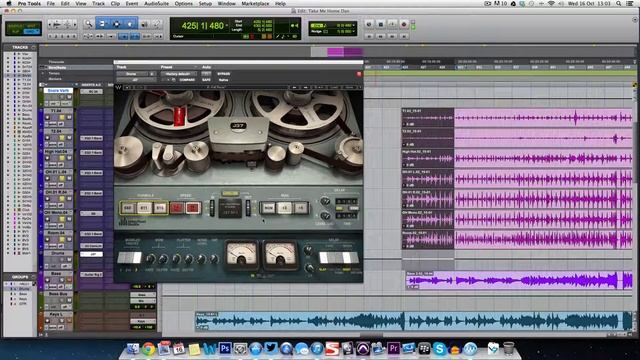Open the Groups list pop-up menu

pyautogui.click(x=33, y=277)
